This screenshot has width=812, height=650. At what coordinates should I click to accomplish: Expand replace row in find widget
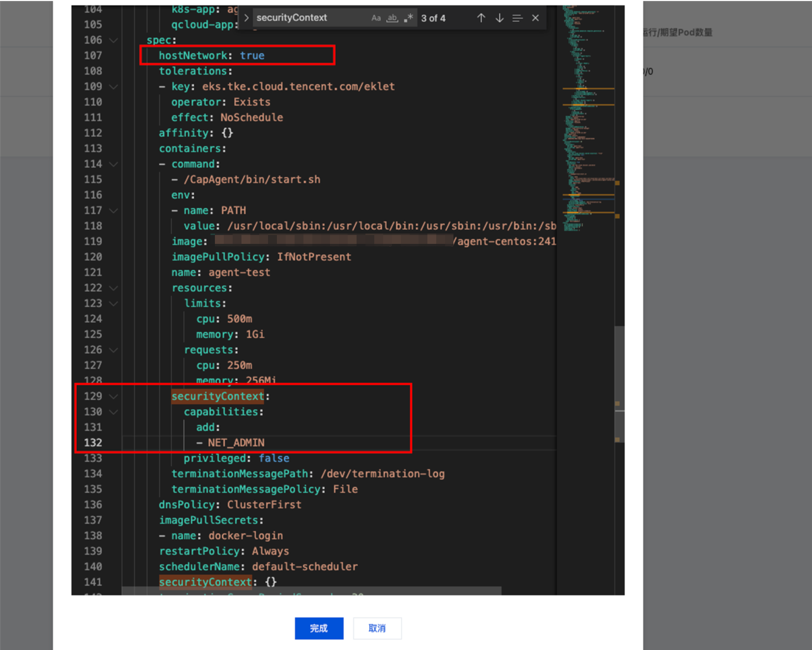point(246,18)
